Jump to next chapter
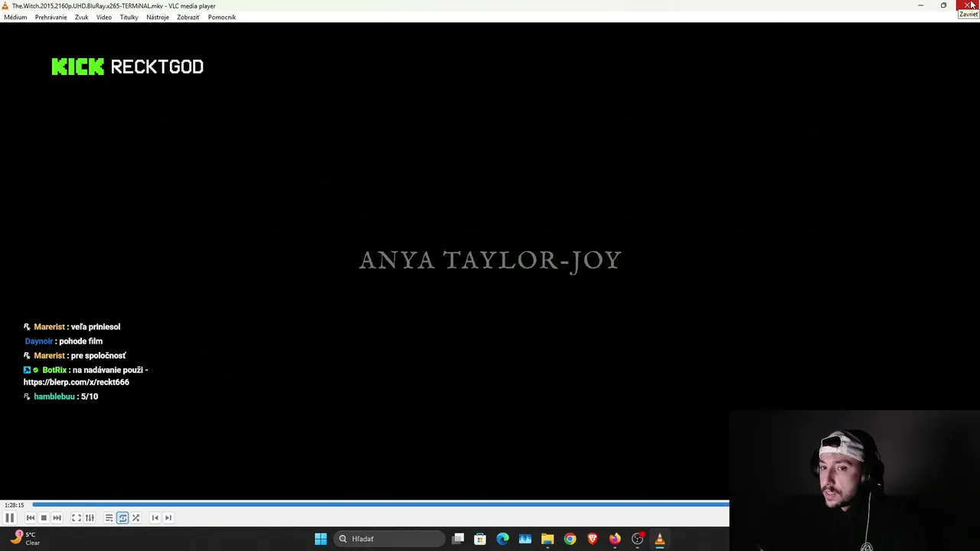The height and width of the screenshot is (551, 980). coord(168,518)
